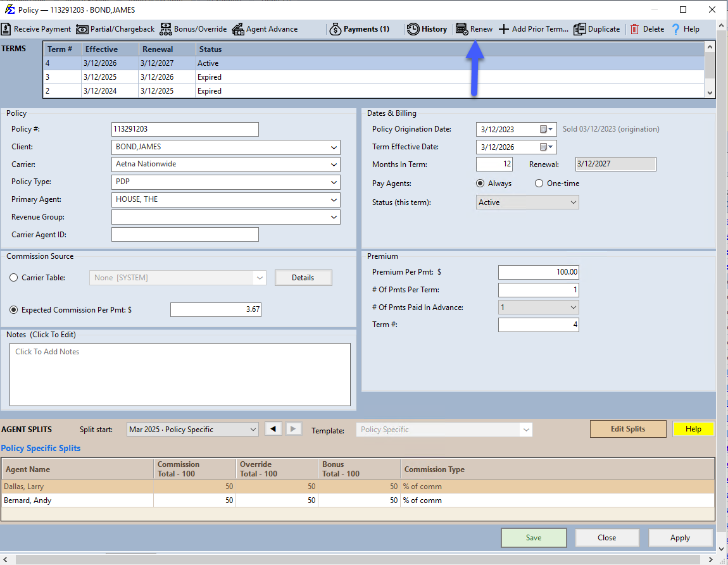Open policy History
This screenshot has height=565, width=728.
click(x=427, y=29)
